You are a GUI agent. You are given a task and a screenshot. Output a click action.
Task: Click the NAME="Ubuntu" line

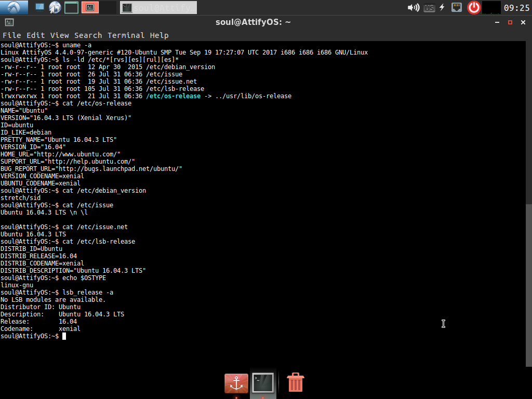[24, 111]
